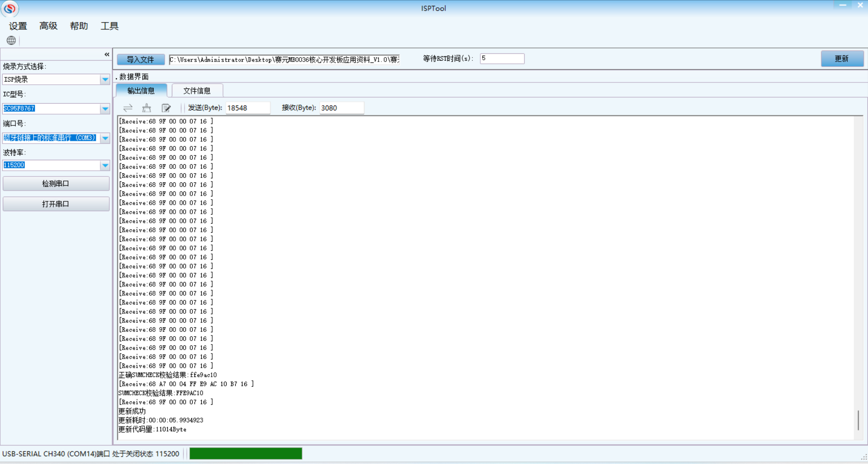The width and height of the screenshot is (868, 464).
Task: Open the 烧录方式选择 dropdown arrow
Action: pyautogui.click(x=105, y=79)
